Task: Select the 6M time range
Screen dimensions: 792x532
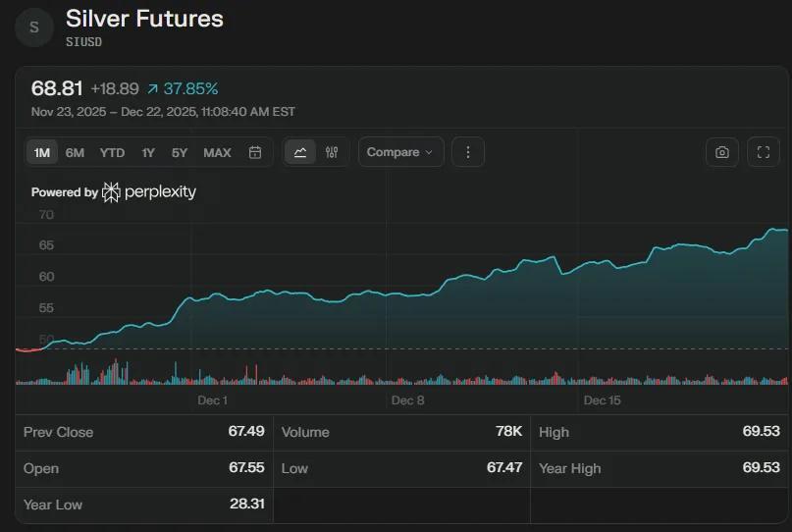Action: (x=75, y=152)
